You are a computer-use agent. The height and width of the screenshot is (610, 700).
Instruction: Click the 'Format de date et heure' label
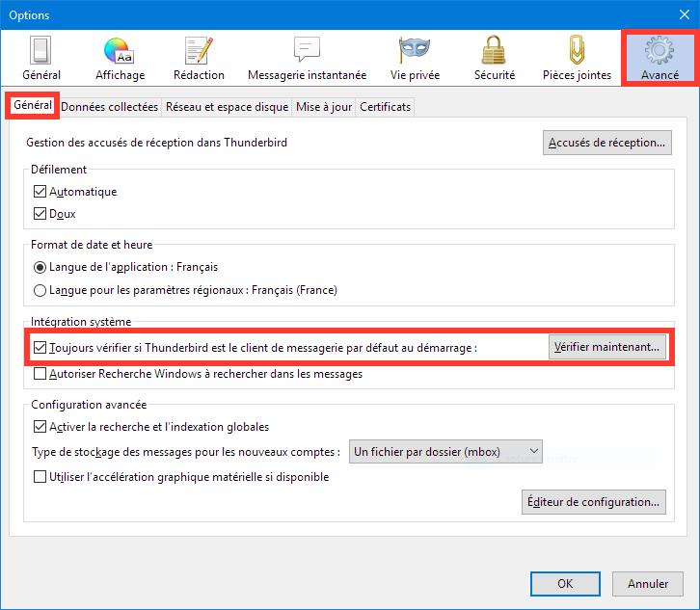click(x=92, y=245)
